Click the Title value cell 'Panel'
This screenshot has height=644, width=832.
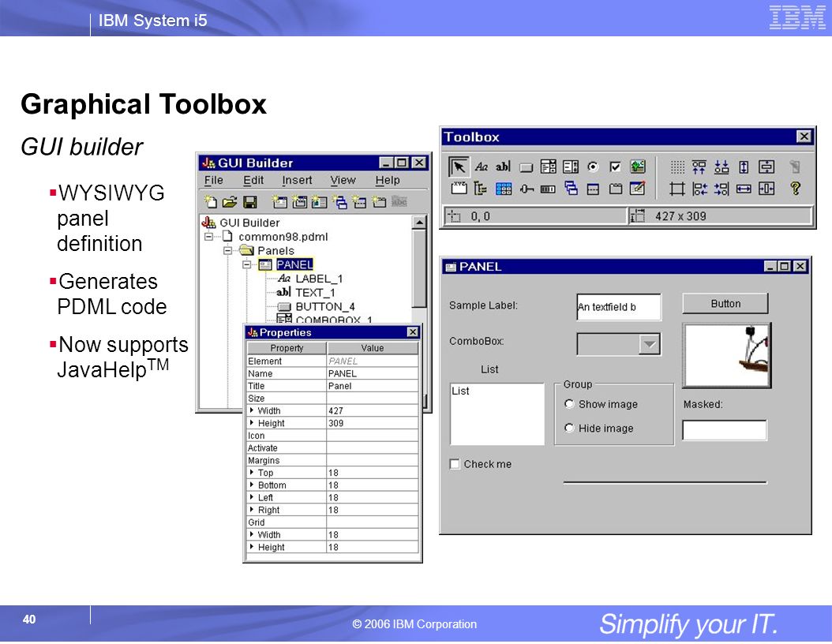click(373, 386)
